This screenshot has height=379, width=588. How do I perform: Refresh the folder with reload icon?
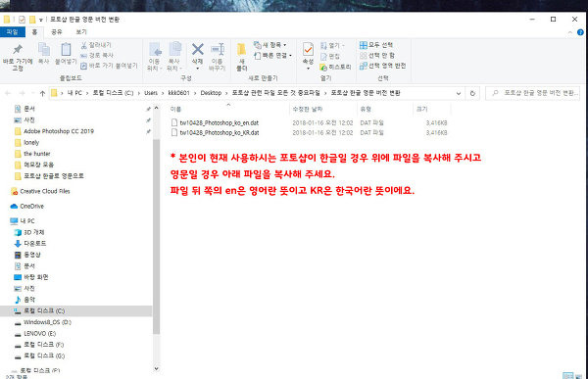tap(472, 93)
